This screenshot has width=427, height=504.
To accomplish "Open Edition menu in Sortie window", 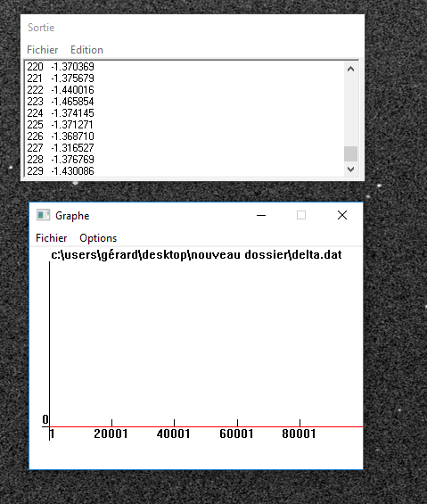I will pos(86,50).
